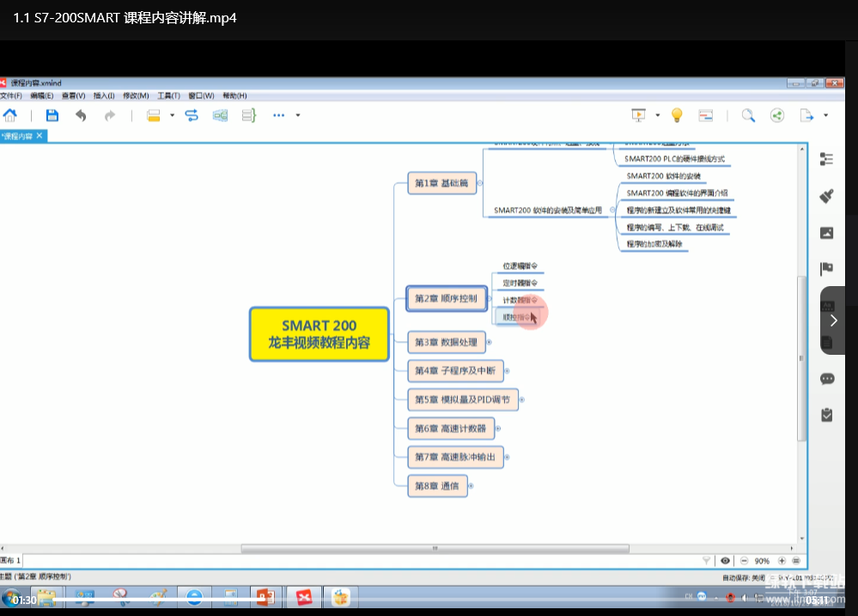Select the 第8章 通信 topic

436,485
